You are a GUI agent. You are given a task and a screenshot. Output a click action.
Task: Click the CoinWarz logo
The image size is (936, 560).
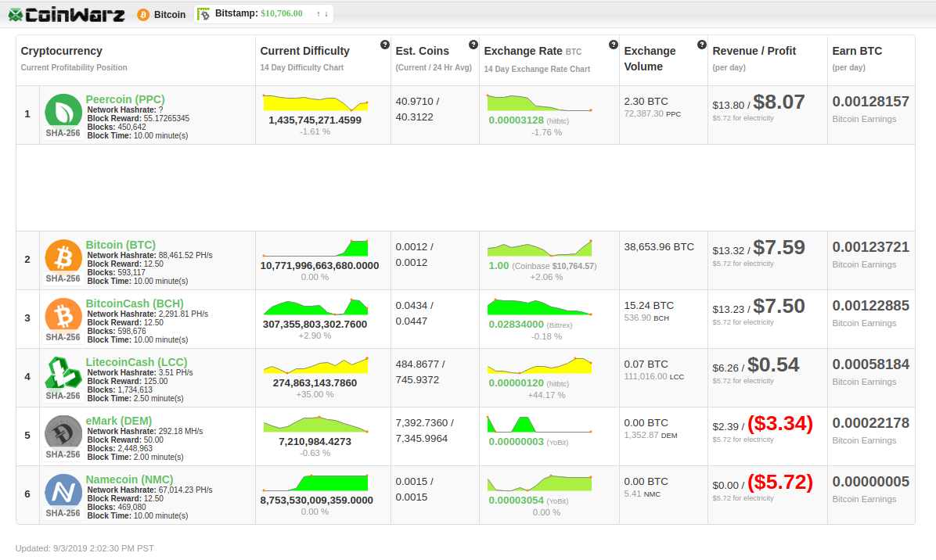[x=67, y=15]
